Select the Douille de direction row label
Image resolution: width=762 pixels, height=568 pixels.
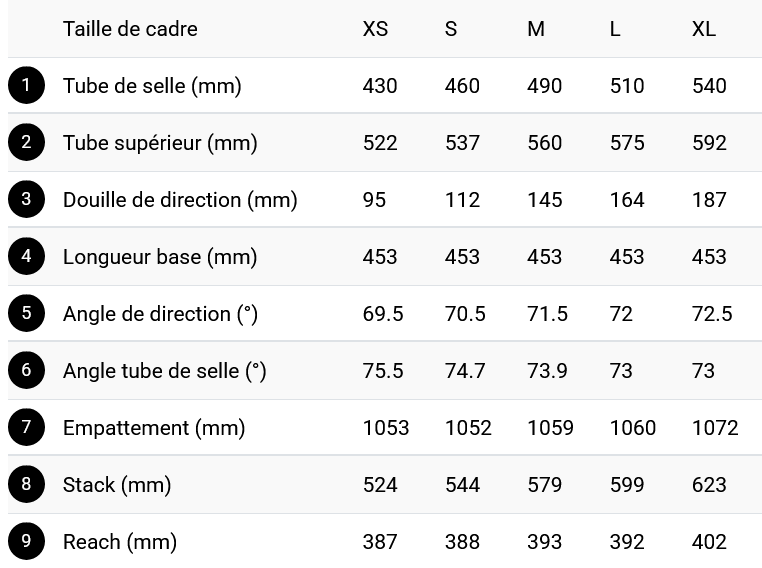click(180, 200)
